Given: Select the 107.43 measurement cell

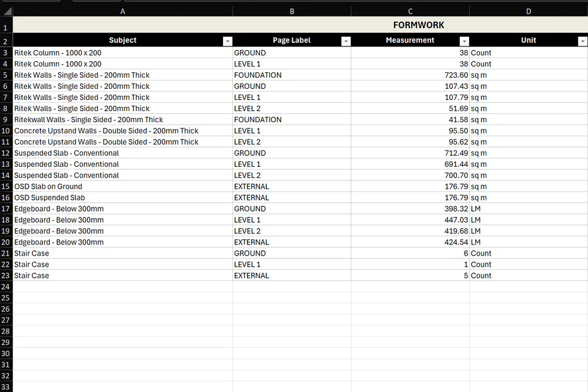Looking at the screenshot, I should tap(410, 86).
